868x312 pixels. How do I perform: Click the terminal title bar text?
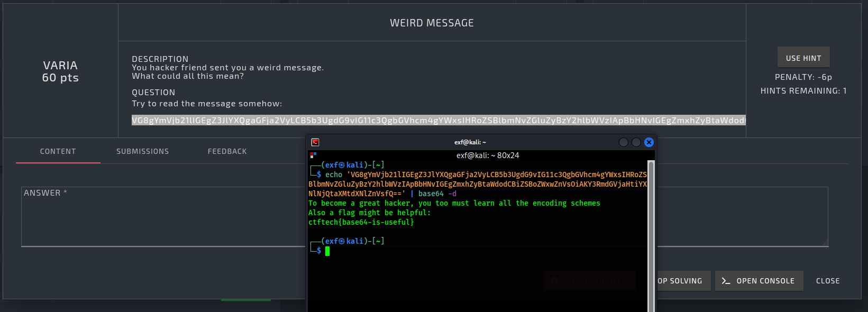[x=470, y=142]
